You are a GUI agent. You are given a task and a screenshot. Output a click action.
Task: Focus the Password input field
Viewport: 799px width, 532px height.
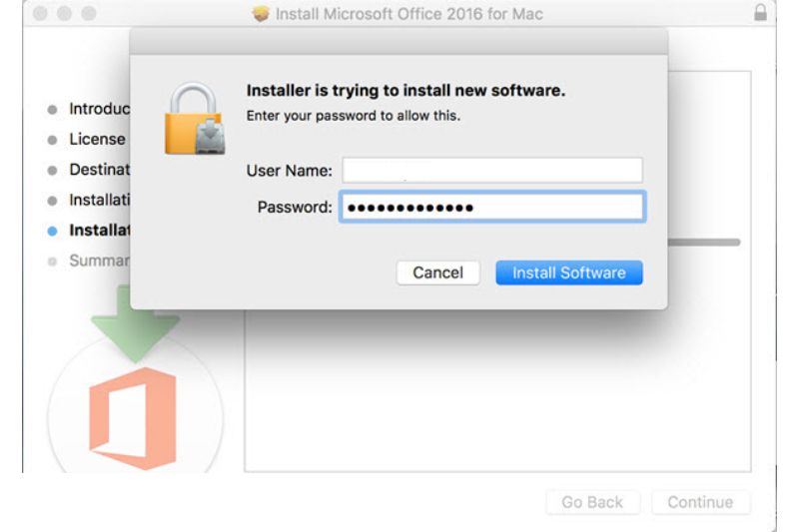tap(492, 208)
